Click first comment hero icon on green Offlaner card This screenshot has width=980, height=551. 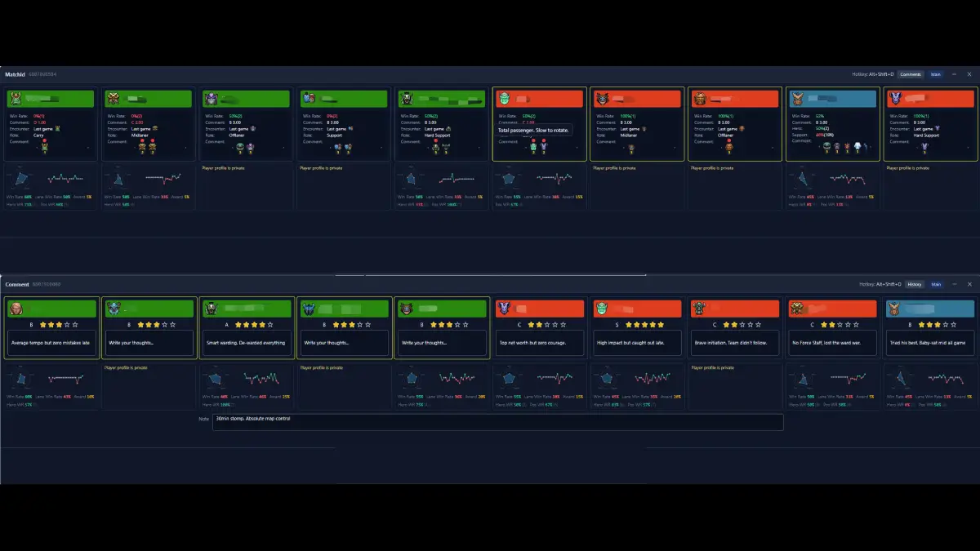click(x=240, y=148)
